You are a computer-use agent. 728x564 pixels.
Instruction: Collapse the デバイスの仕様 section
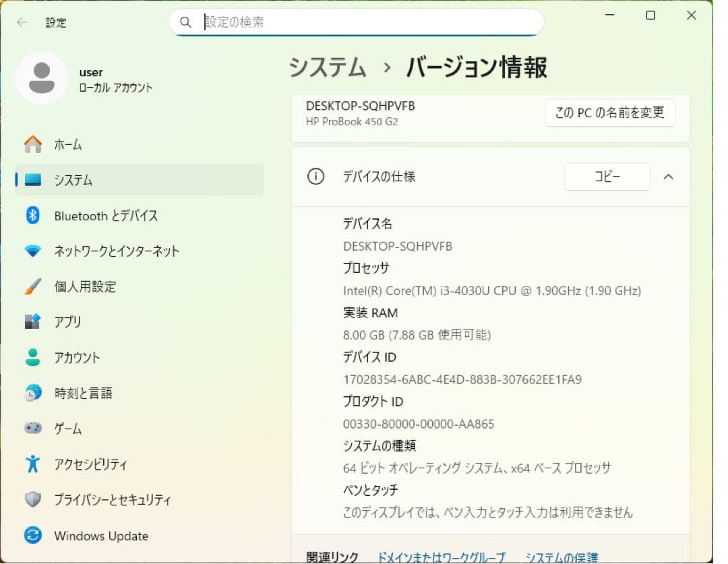[668, 177]
